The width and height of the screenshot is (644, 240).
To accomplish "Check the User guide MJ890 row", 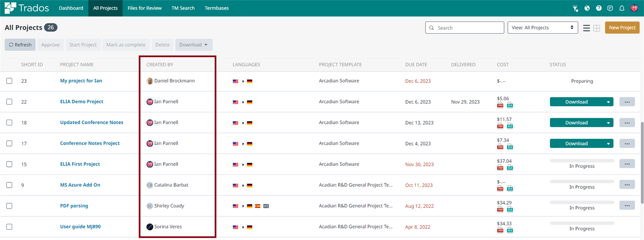I will [x=9, y=227].
